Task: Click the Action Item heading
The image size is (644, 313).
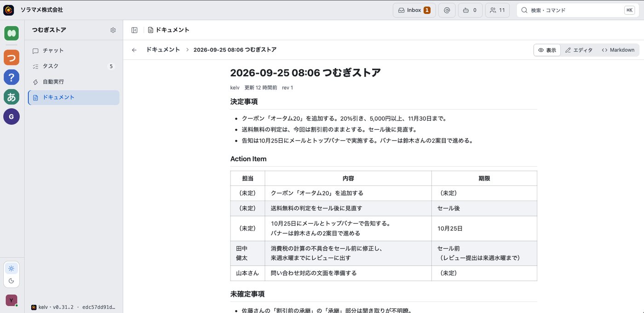Action: [x=248, y=159]
